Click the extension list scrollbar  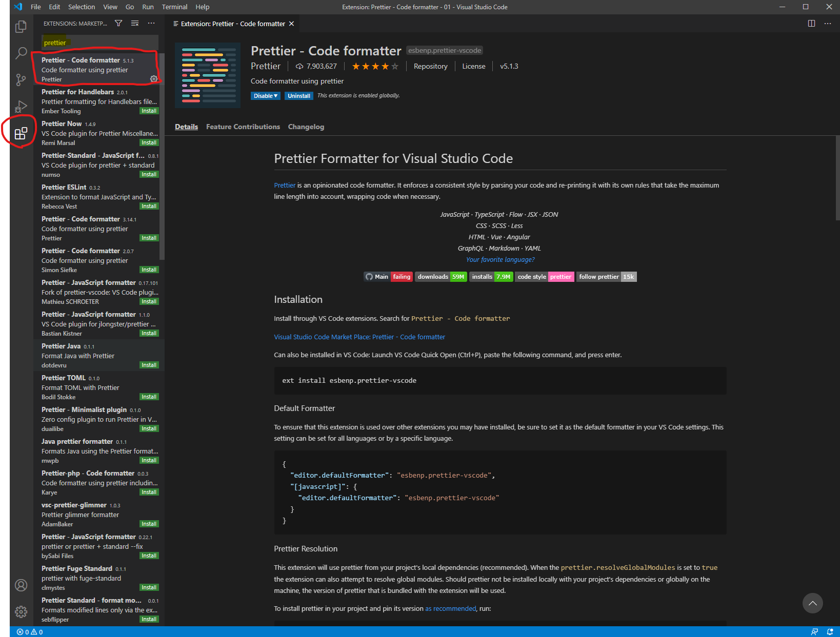tap(162, 156)
